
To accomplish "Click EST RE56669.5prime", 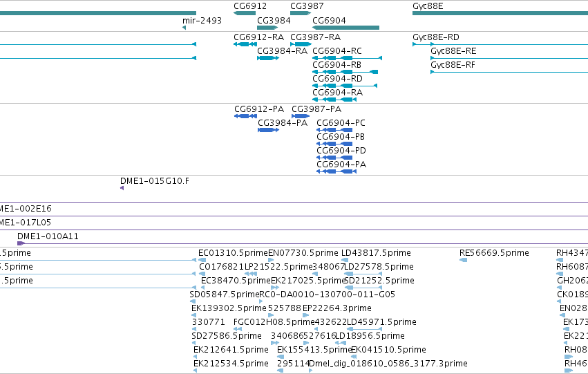I will [x=494, y=253].
